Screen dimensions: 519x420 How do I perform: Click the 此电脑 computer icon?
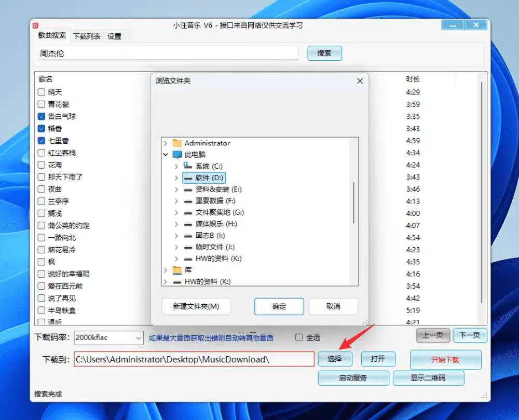177,155
